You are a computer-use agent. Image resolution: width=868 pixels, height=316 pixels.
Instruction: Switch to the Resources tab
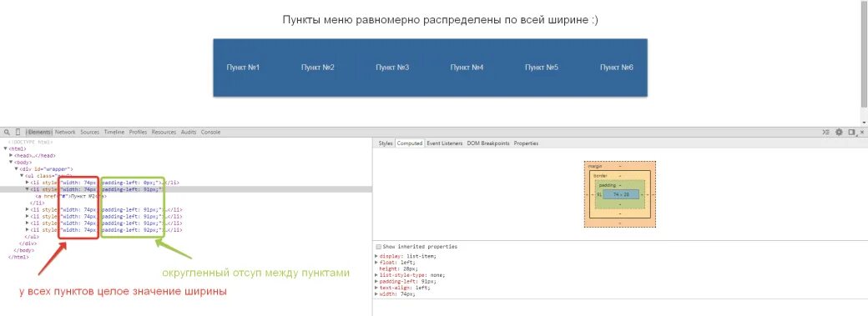point(164,133)
